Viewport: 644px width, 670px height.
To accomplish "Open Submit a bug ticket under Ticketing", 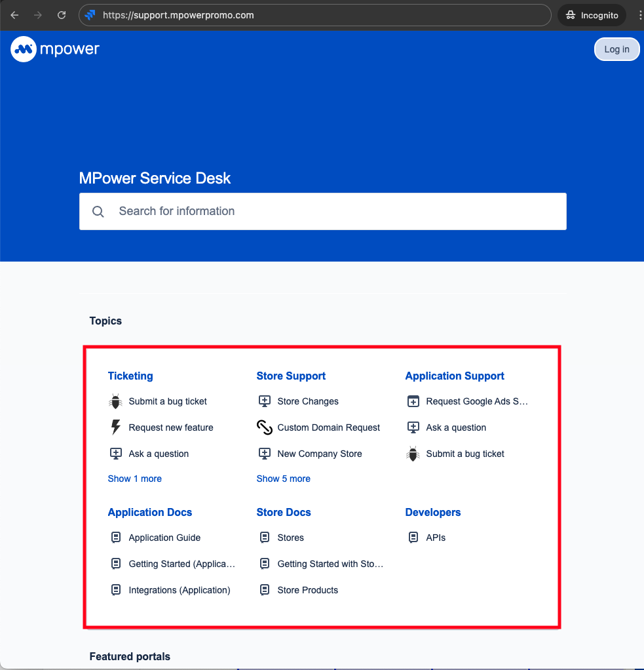I will (168, 401).
